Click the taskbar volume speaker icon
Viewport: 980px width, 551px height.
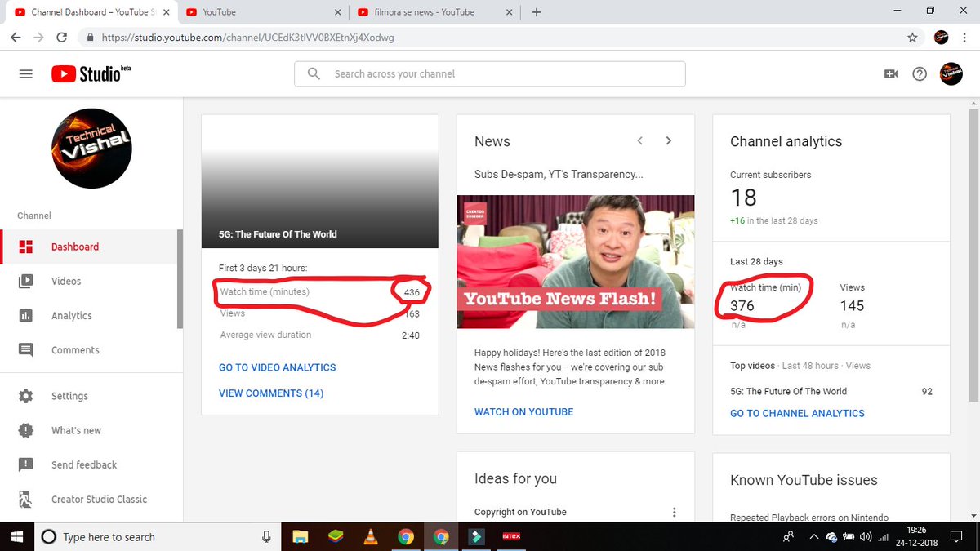(866, 536)
